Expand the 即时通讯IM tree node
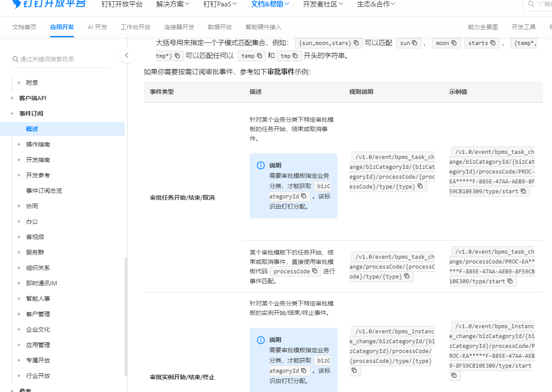552x392 pixels. pos(19,283)
